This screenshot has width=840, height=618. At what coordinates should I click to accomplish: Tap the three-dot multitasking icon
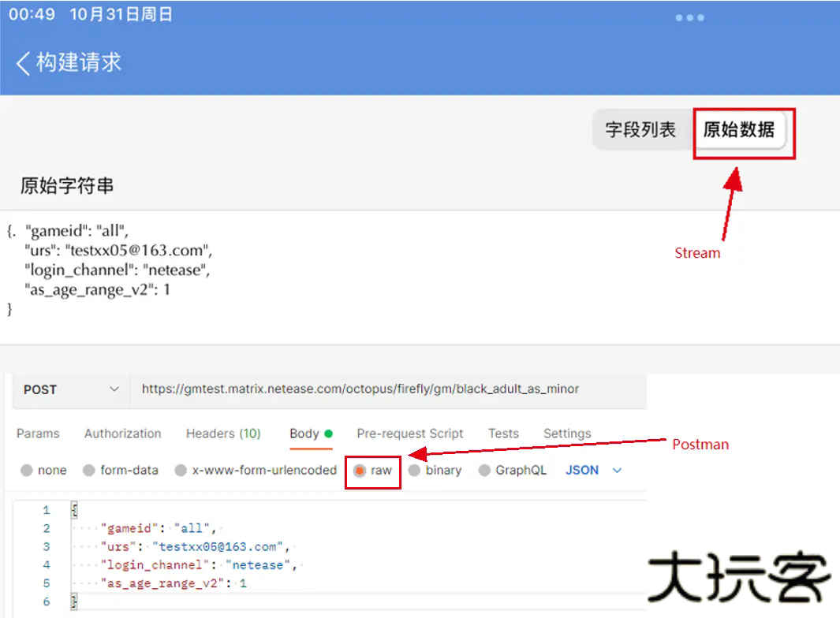(689, 18)
